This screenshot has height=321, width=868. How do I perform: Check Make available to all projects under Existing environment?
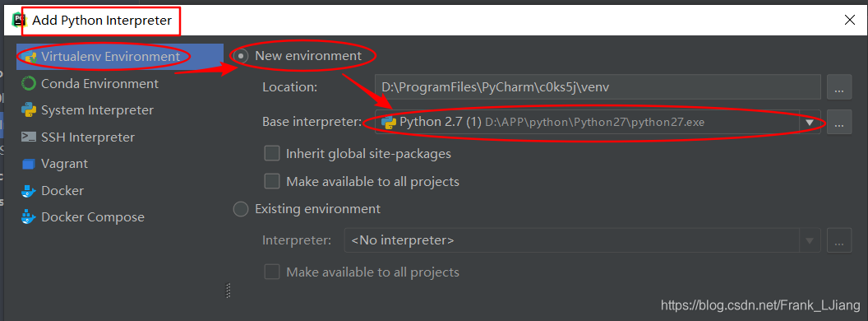272,272
